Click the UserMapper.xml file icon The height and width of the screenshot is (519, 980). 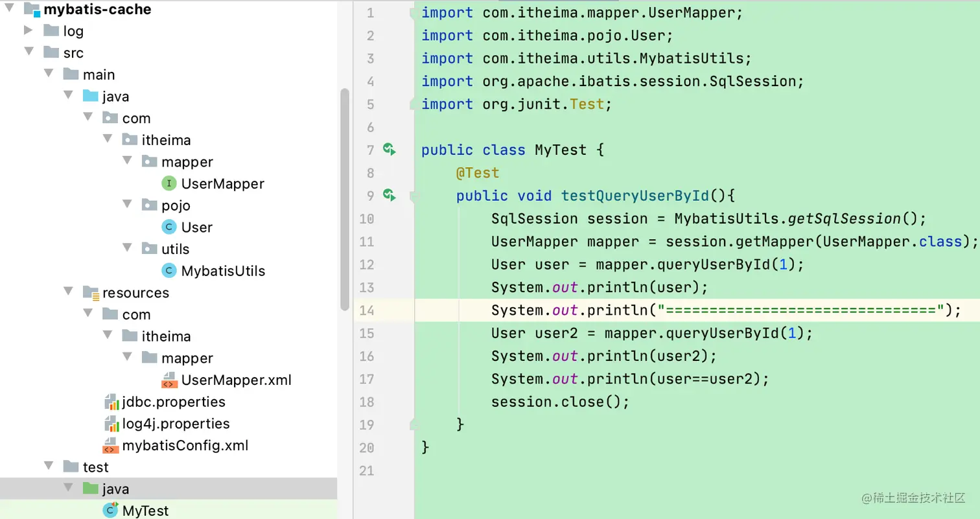[x=169, y=380]
